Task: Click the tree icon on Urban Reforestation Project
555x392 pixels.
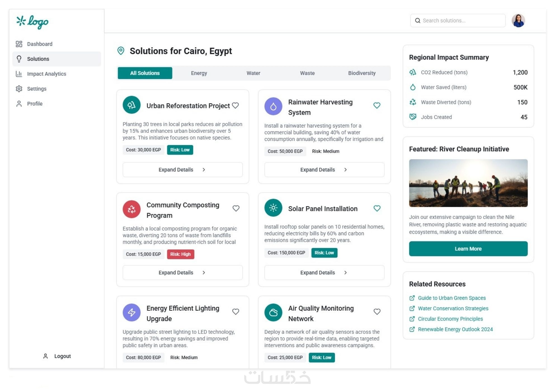Action: point(131,105)
